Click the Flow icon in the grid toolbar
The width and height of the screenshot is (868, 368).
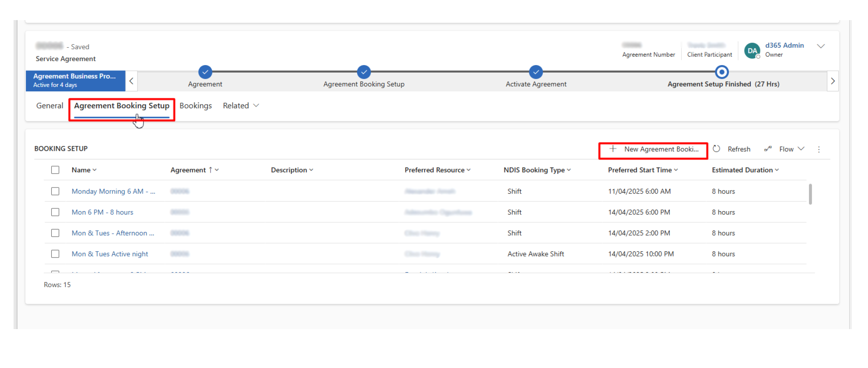[768, 149]
